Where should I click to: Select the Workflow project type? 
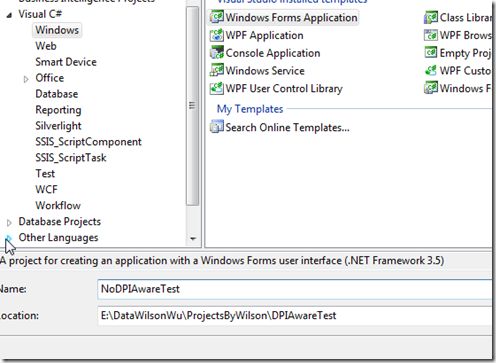click(58, 206)
